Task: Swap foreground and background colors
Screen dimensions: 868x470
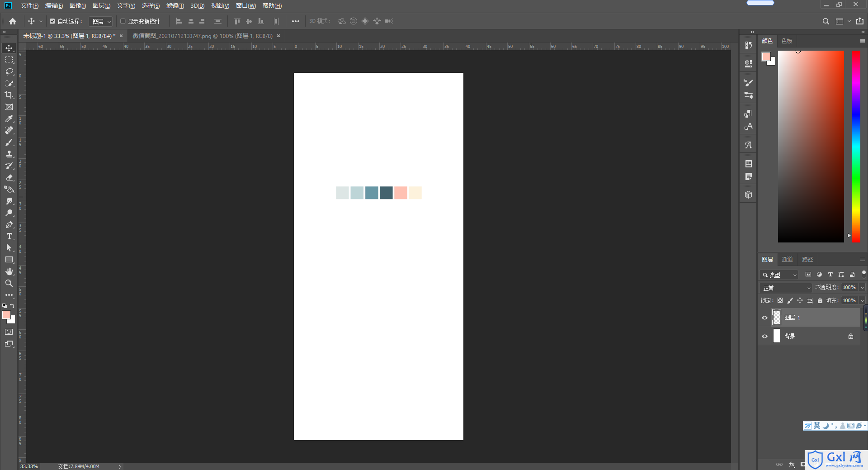Action: coord(12,306)
